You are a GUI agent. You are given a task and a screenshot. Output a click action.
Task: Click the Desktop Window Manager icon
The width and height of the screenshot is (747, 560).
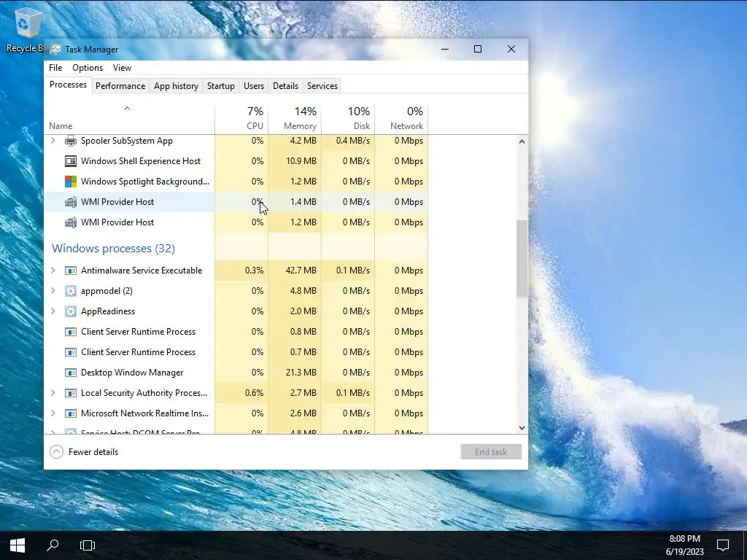pos(71,373)
